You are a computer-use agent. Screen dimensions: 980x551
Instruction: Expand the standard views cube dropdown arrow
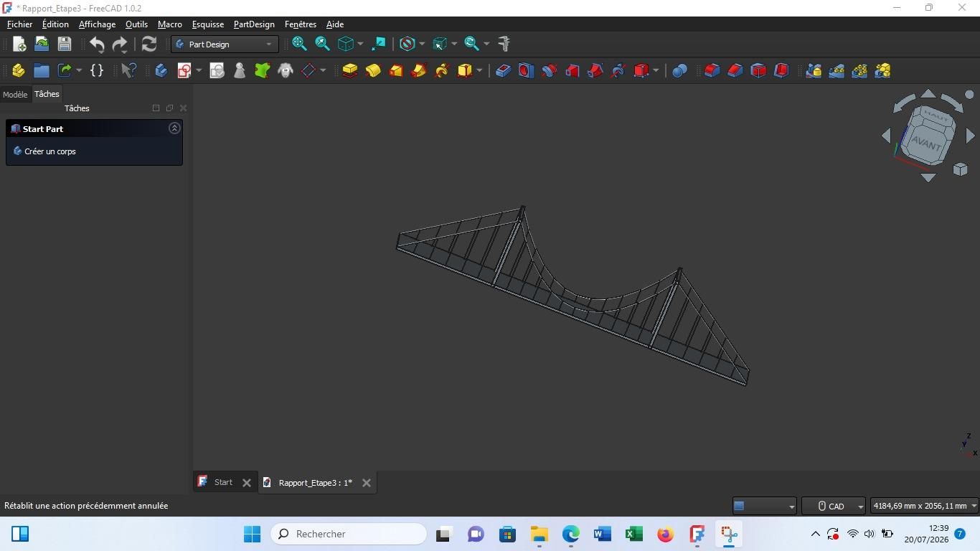click(360, 44)
